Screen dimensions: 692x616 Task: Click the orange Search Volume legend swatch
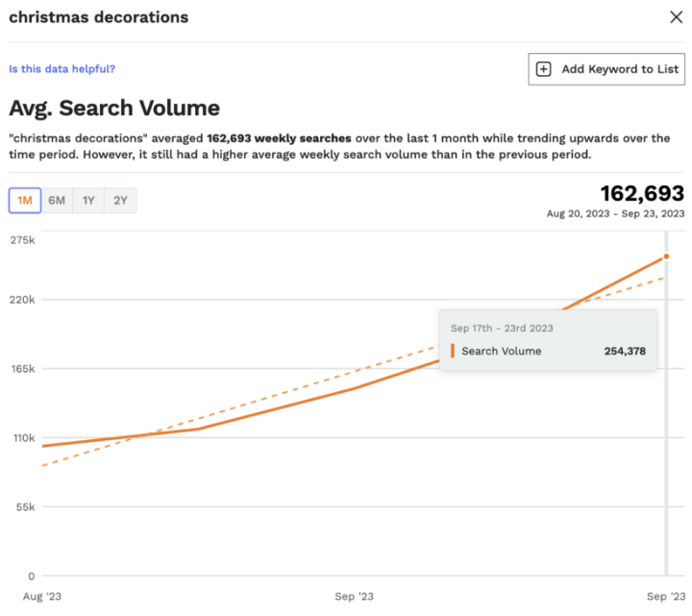[453, 351]
